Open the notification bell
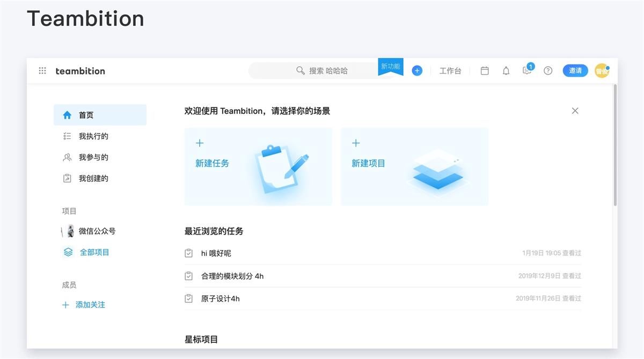 click(x=506, y=71)
